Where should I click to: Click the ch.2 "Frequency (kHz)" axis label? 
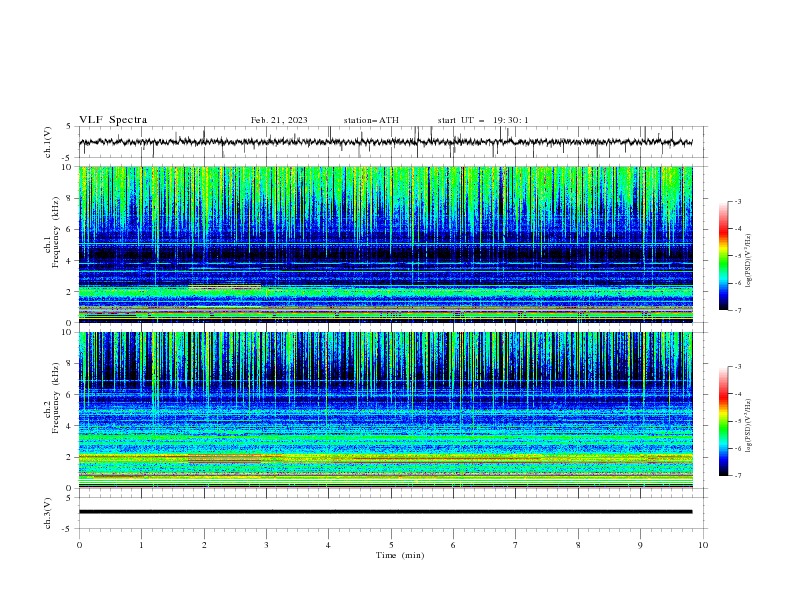click(x=56, y=397)
